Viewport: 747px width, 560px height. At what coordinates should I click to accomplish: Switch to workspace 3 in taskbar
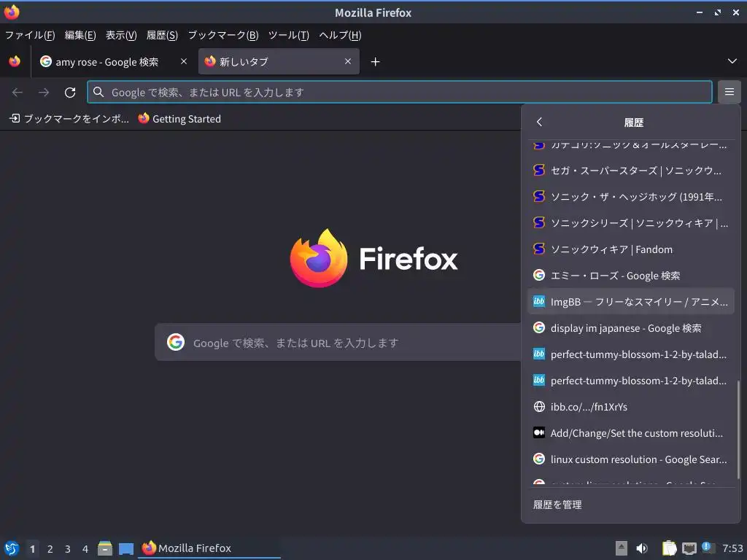[x=68, y=549]
